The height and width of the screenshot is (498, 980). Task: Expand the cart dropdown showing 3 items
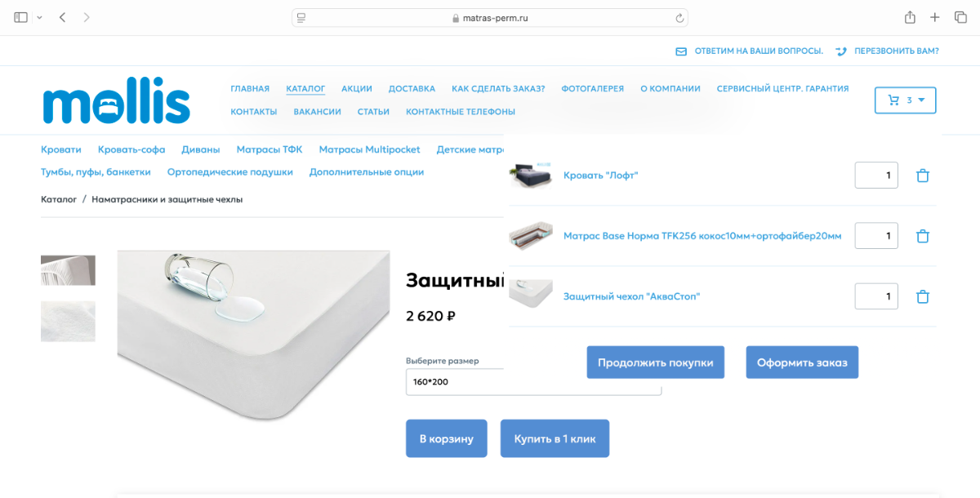[905, 100]
